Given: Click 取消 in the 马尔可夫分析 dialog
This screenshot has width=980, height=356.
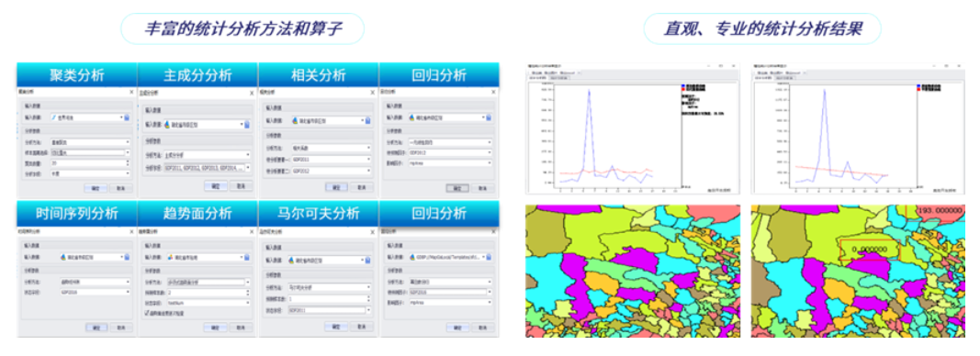Looking at the screenshot, I should (x=361, y=327).
